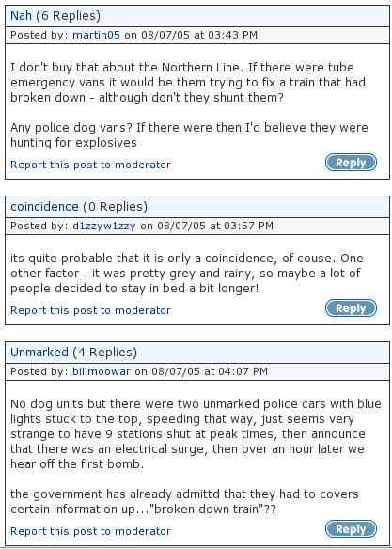Report d1zzyw1zzy's post to moderator
Viewport: 392px width, 549px height.
(90, 310)
